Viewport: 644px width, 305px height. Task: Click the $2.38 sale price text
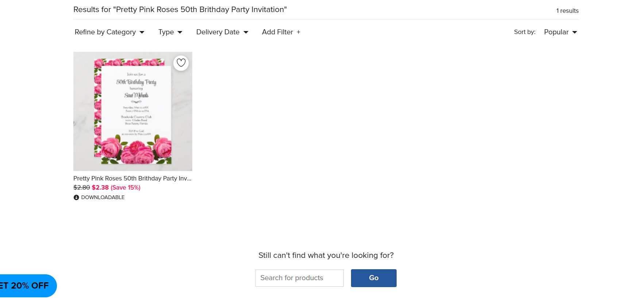[x=100, y=187]
